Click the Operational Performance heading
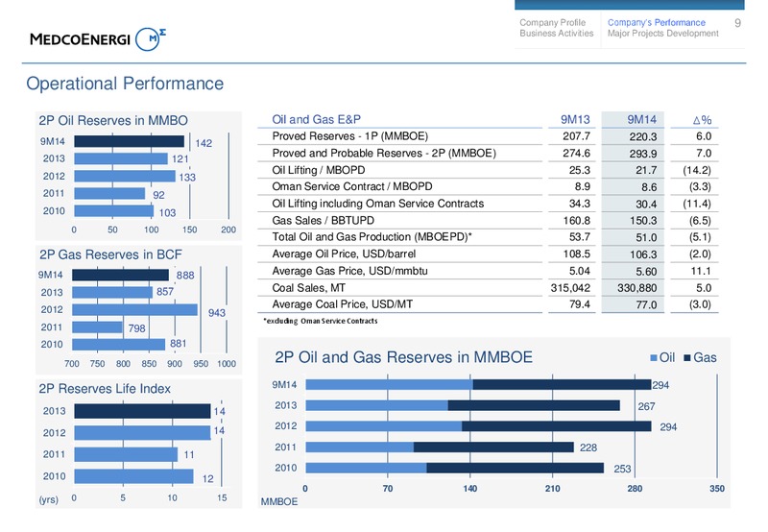768x532 pixels. (125, 84)
